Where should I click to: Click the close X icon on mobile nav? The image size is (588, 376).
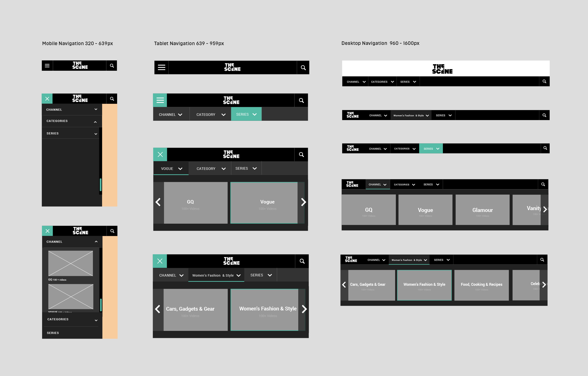tap(47, 99)
